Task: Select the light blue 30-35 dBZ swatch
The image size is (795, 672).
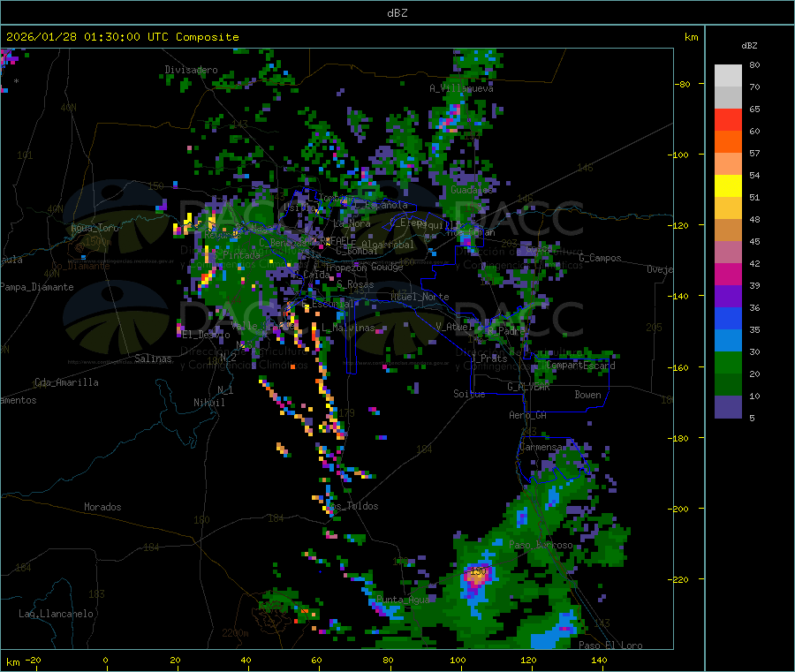Action: (x=728, y=341)
